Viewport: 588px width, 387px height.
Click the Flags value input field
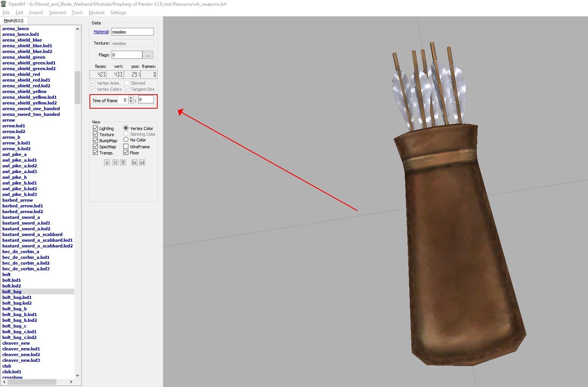coord(127,55)
